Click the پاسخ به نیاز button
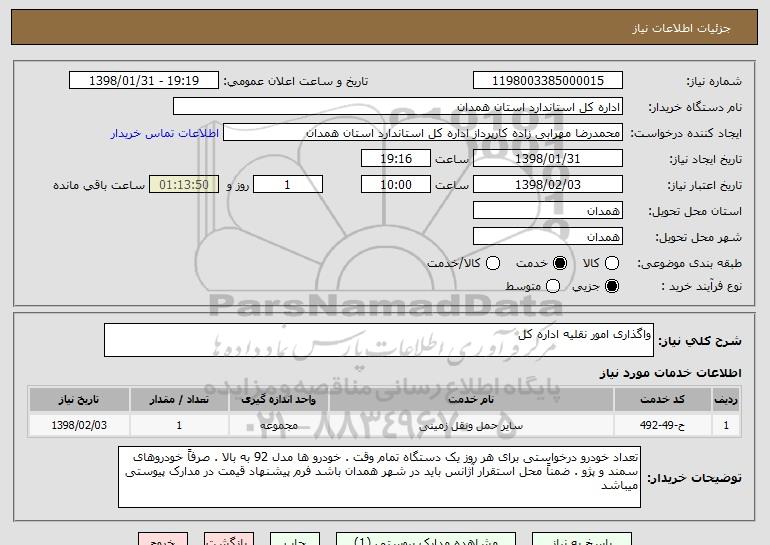The image size is (770, 545). click(x=582, y=539)
